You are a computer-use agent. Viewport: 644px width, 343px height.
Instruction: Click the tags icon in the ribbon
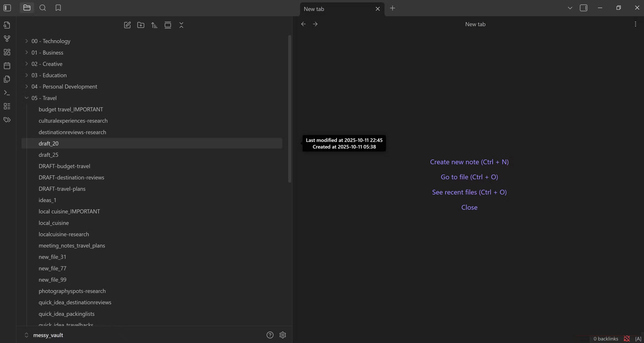click(x=7, y=120)
